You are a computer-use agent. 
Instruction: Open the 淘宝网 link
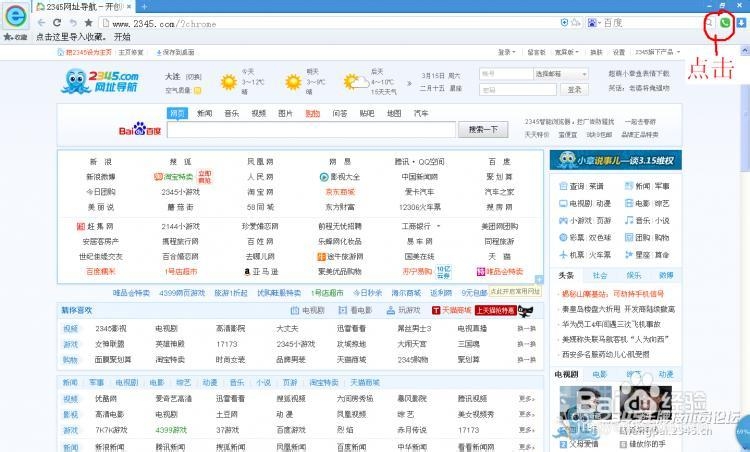point(260,192)
